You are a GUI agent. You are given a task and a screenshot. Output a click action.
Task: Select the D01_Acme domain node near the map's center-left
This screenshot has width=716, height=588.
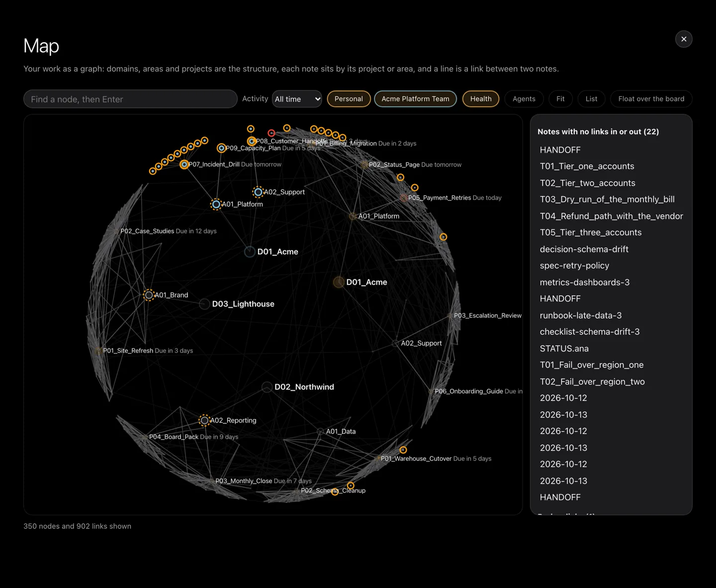click(x=250, y=252)
